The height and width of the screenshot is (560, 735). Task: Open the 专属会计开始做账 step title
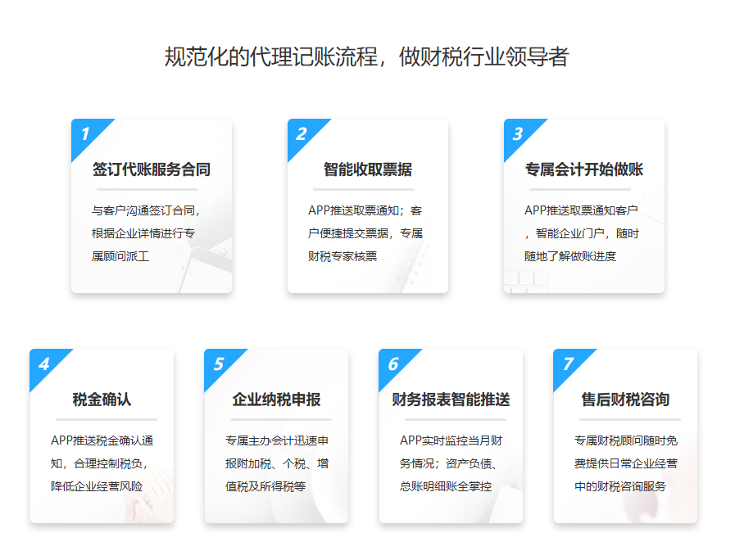[x=584, y=170]
